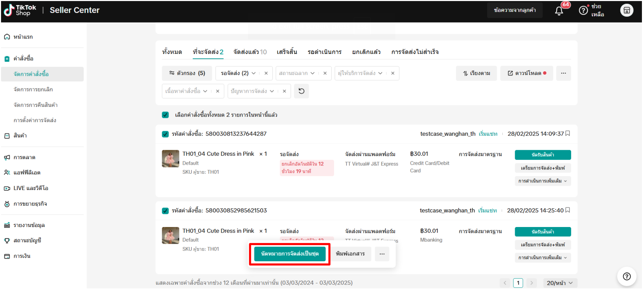Click the products box icon in sidebar
644x290 pixels.
coord(7,136)
